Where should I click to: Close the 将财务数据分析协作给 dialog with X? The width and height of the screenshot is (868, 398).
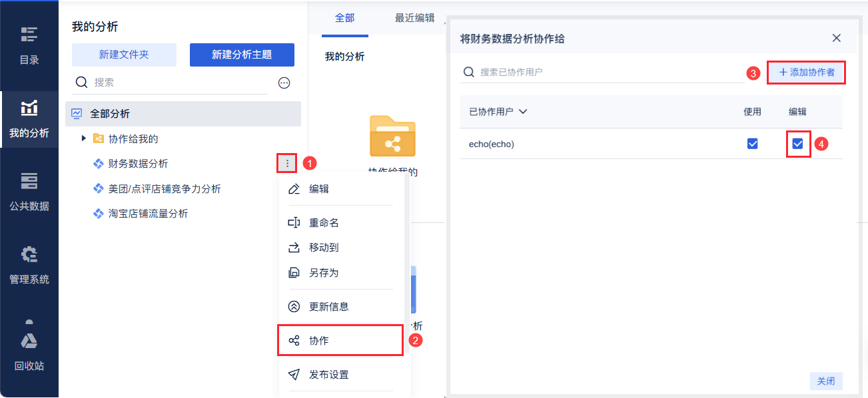837,39
